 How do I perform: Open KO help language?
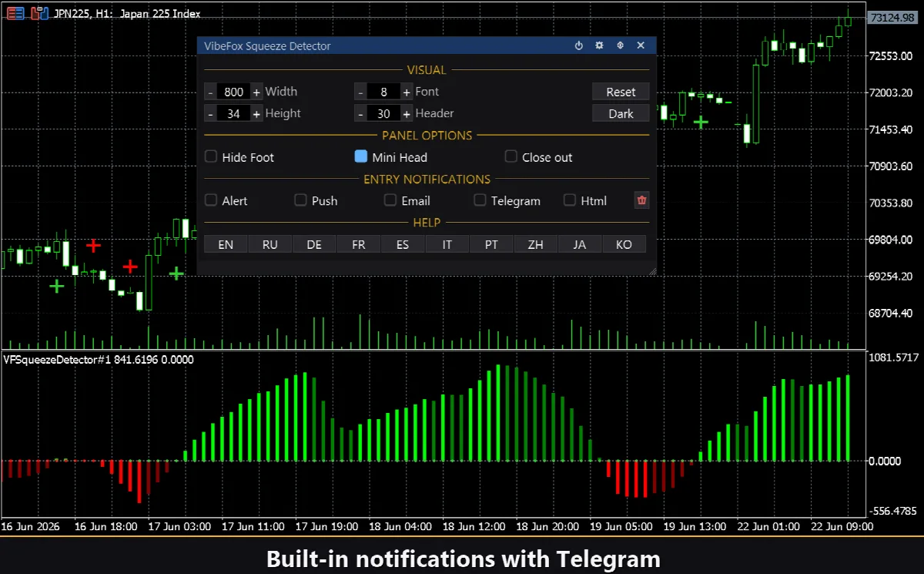624,244
